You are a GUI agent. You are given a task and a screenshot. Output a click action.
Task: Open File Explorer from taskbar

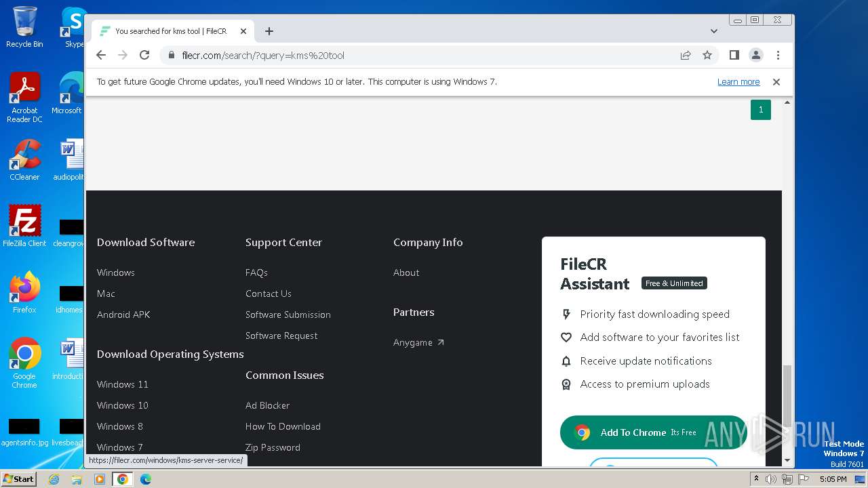(77, 479)
